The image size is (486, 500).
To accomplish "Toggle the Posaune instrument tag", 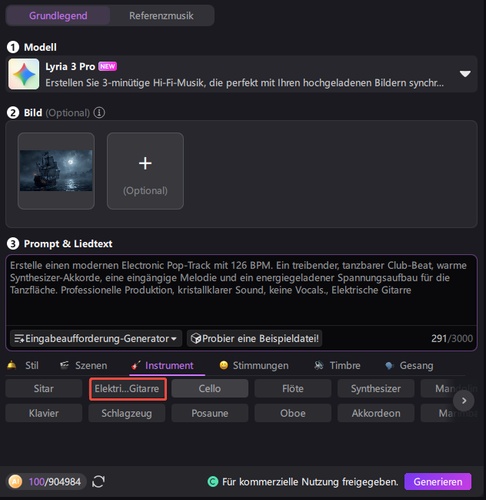I will [210, 413].
